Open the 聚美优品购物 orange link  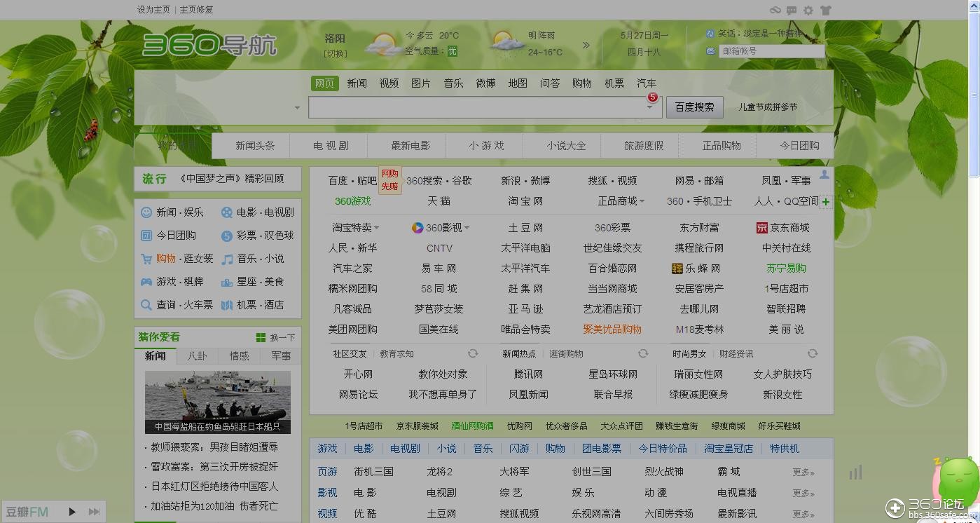point(612,329)
